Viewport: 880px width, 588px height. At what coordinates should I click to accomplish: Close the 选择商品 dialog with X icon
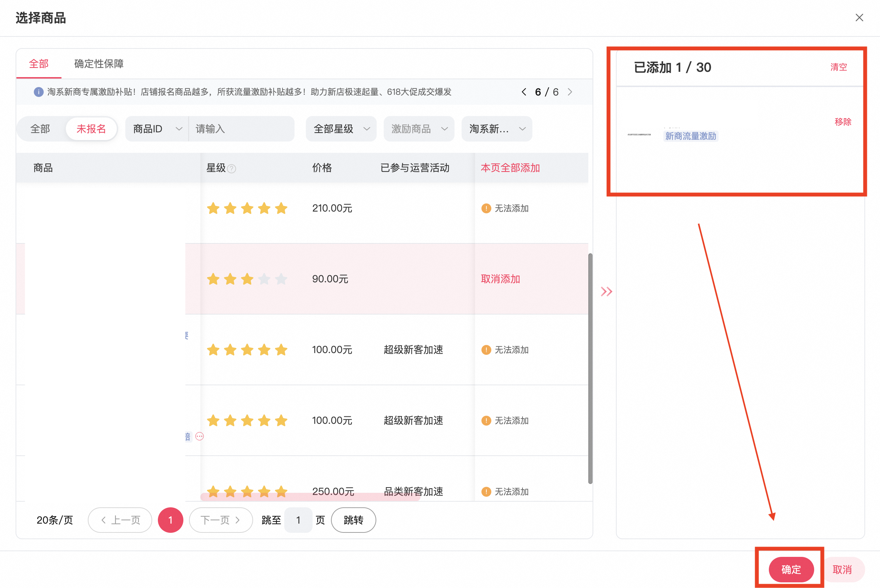[859, 18]
